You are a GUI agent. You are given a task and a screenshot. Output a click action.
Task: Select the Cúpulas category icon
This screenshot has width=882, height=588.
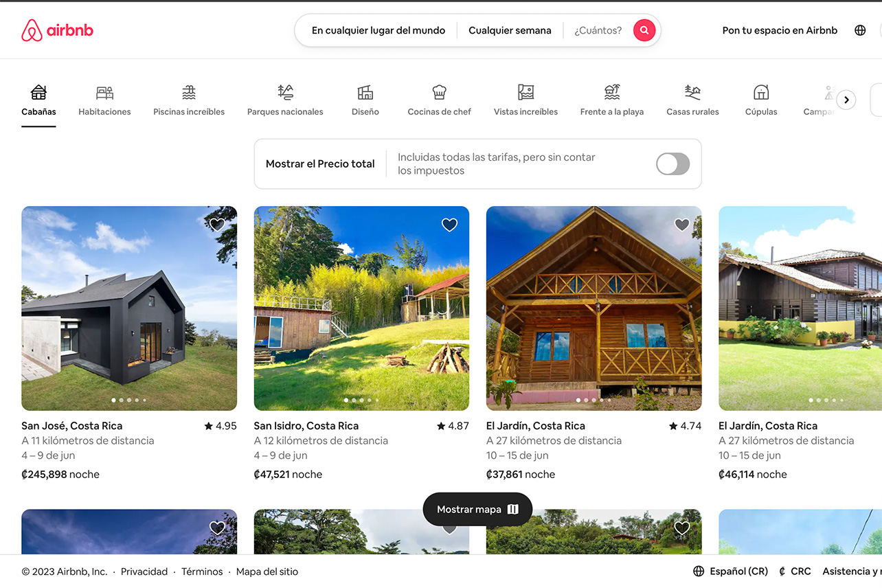pos(761,92)
